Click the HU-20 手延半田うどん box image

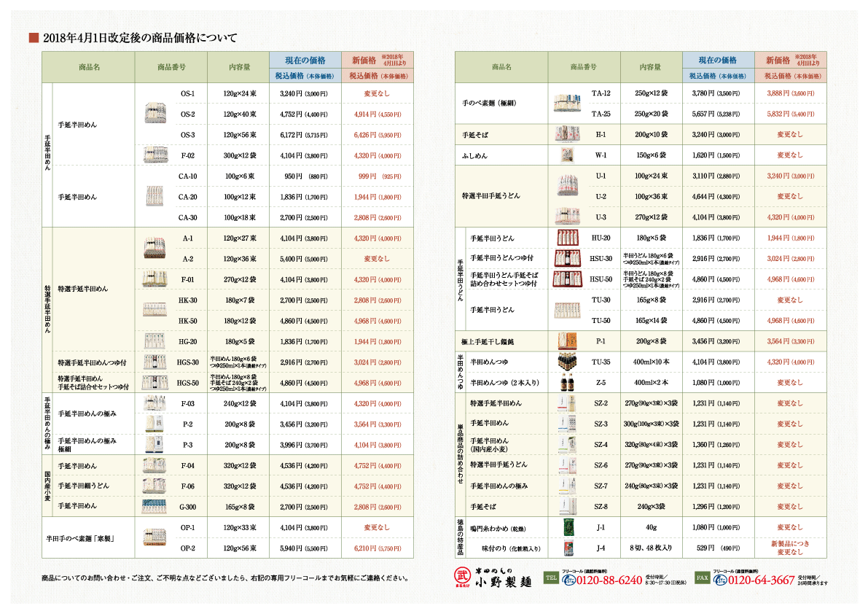tap(566, 238)
